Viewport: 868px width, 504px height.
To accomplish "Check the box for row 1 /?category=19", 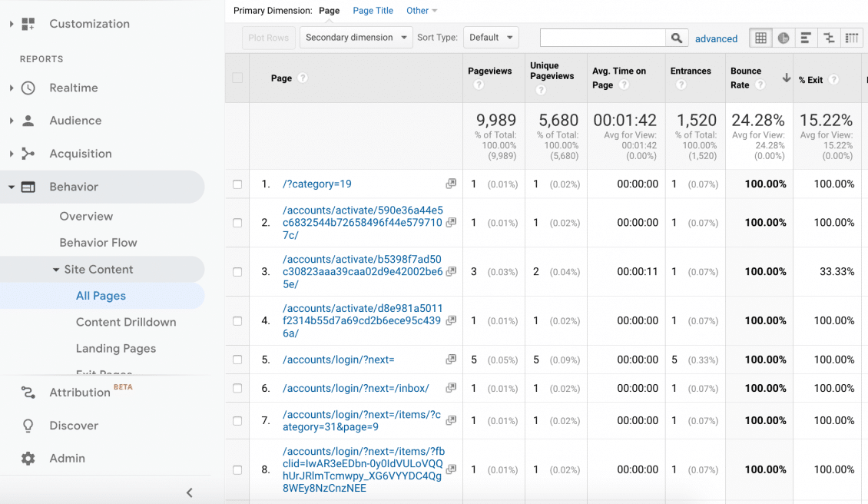I will click(237, 184).
